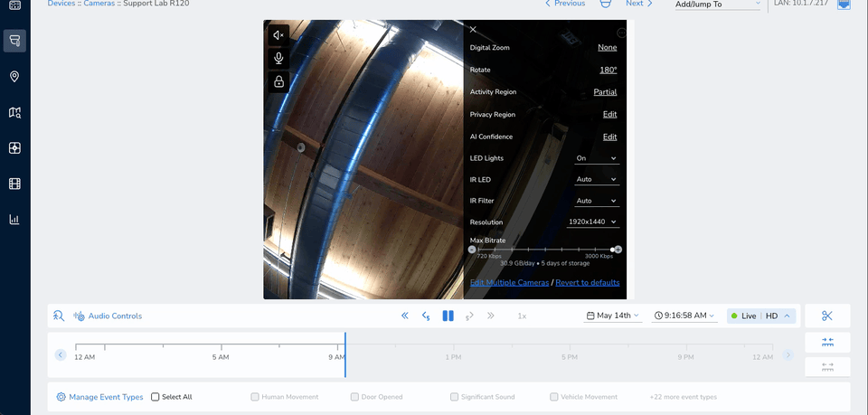The width and height of the screenshot is (868, 415).
Task: Click the 5 AM timeline mark
Action: pyautogui.click(x=221, y=357)
